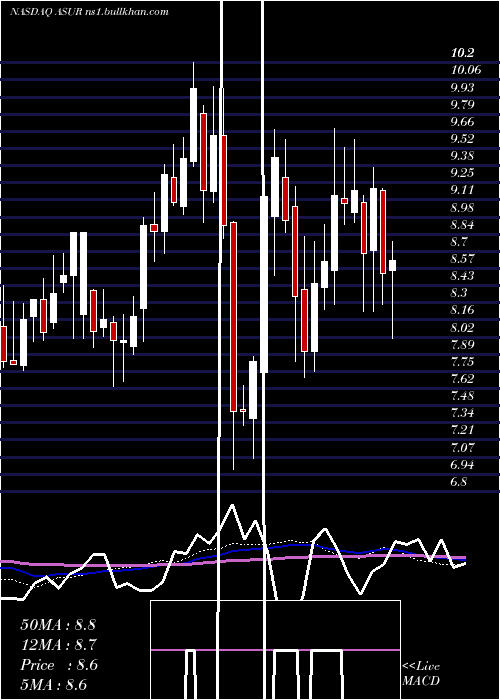The image size is (500, 700).
Task: Select the 9.79 price axis label
Action: tap(462, 105)
